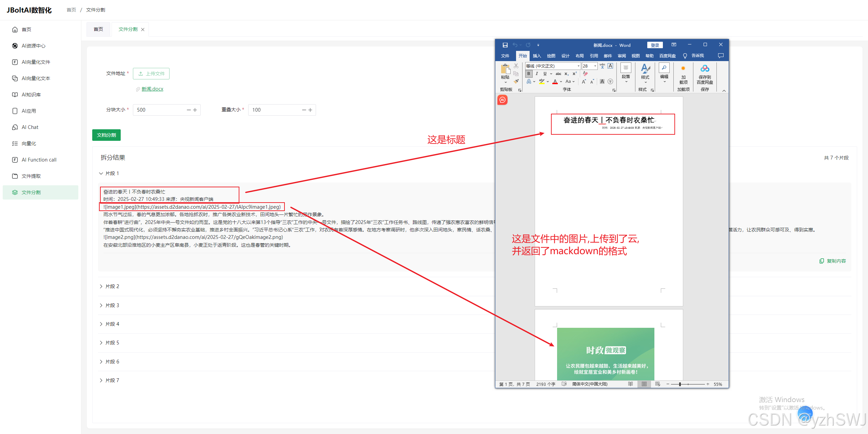868x434 pixels.
Task: Click the save icon in Word quick access toolbar
Action: (x=505, y=44)
